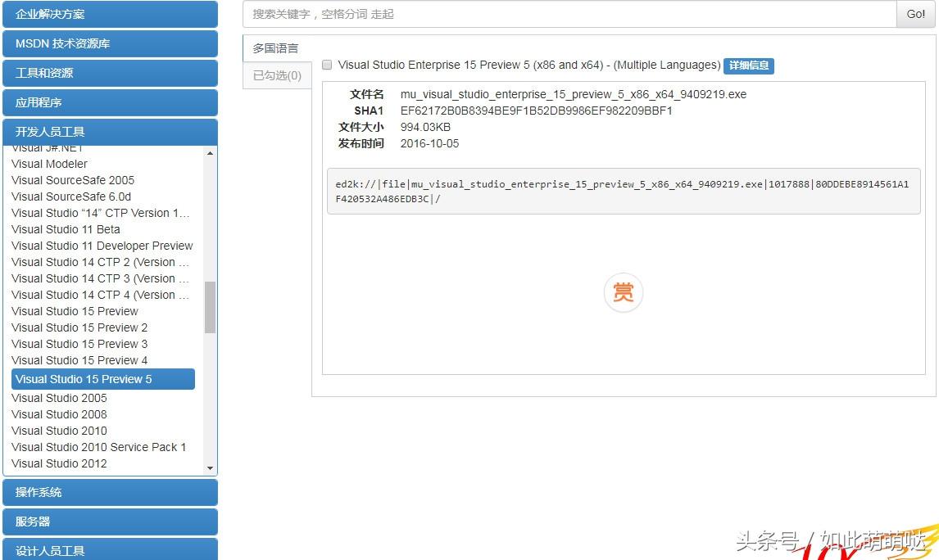Select Visual Studio 2010 entry
Viewport: 939px width, 560px height.
point(59,431)
